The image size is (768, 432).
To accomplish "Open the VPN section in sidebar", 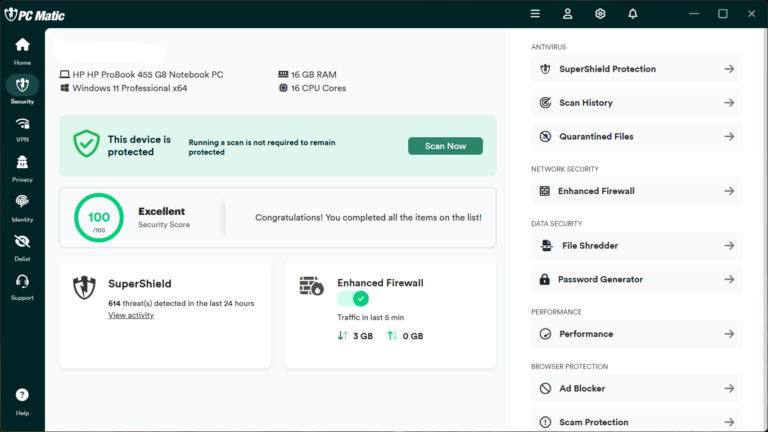I will click(x=22, y=129).
